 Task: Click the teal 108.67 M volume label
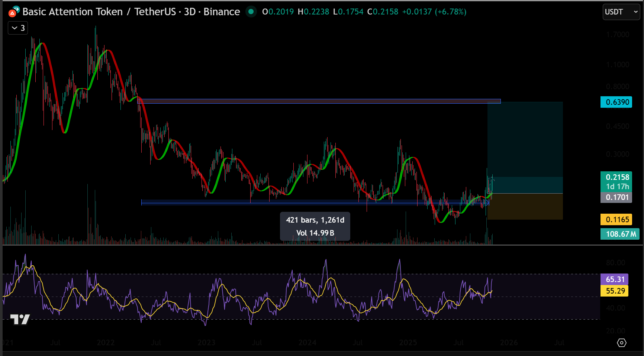pyautogui.click(x=619, y=234)
